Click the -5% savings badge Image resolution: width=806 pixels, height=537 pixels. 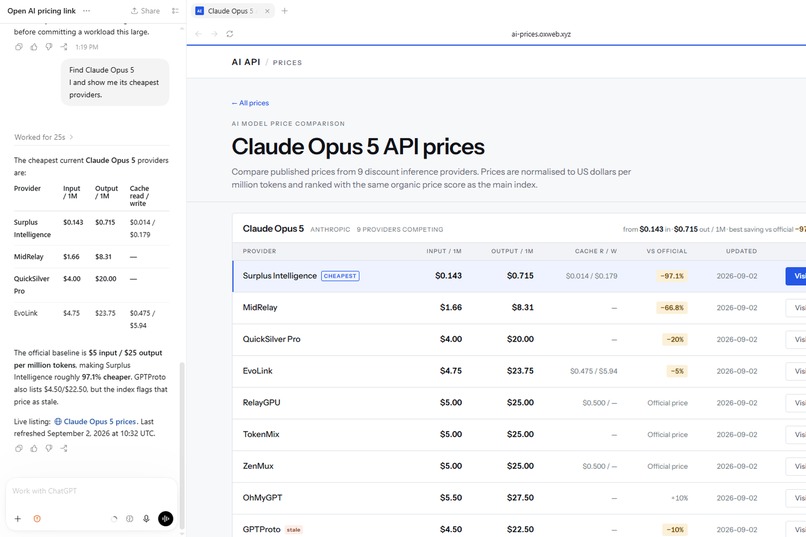tap(677, 371)
